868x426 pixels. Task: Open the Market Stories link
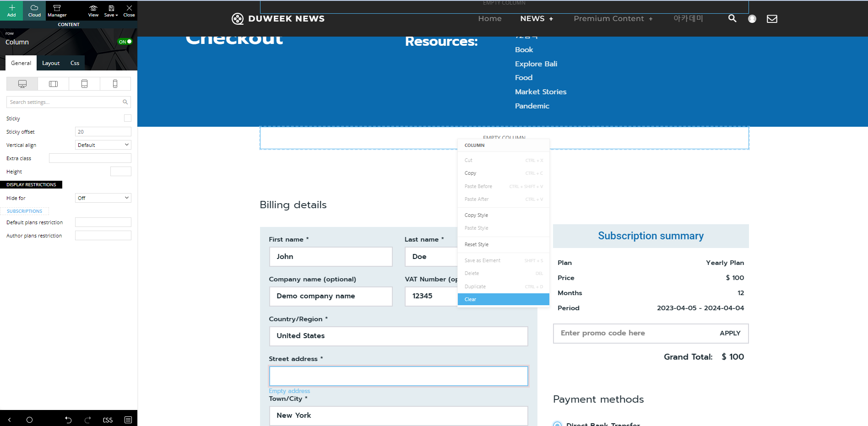click(x=541, y=92)
